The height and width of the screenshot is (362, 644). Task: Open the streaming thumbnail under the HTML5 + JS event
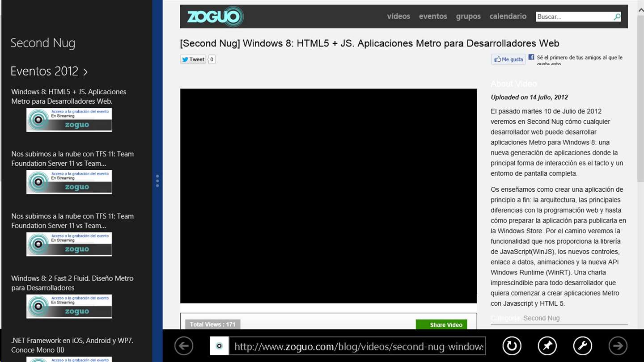point(69,120)
